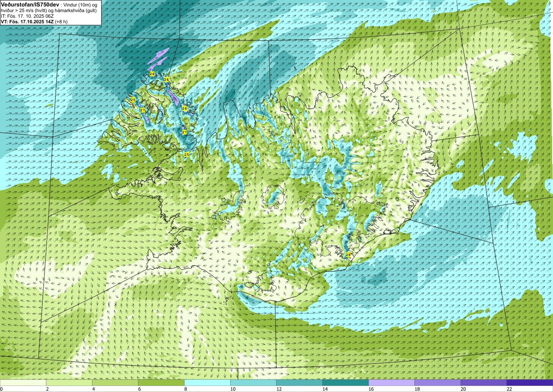This screenshot has width=553, height=392.
Task: Select the 0–2 m/s palest legend swatch
Action: coord(23,383)
